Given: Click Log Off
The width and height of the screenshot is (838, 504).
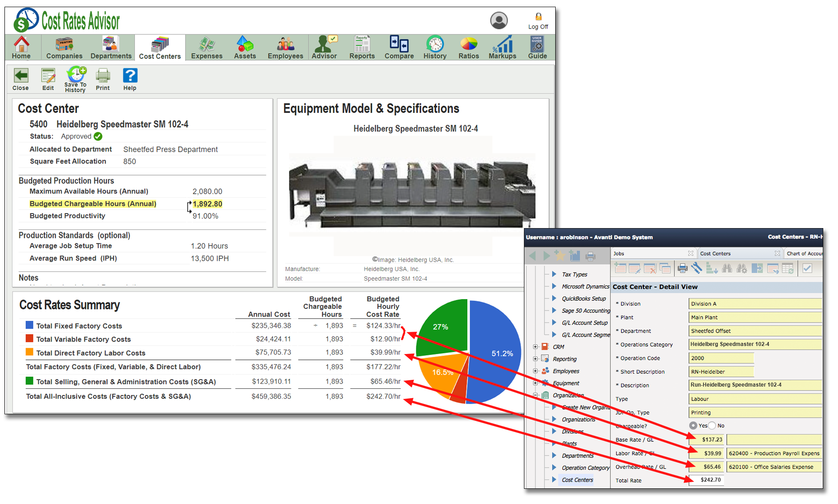Looking at the screenshot, I should [538, 21].
